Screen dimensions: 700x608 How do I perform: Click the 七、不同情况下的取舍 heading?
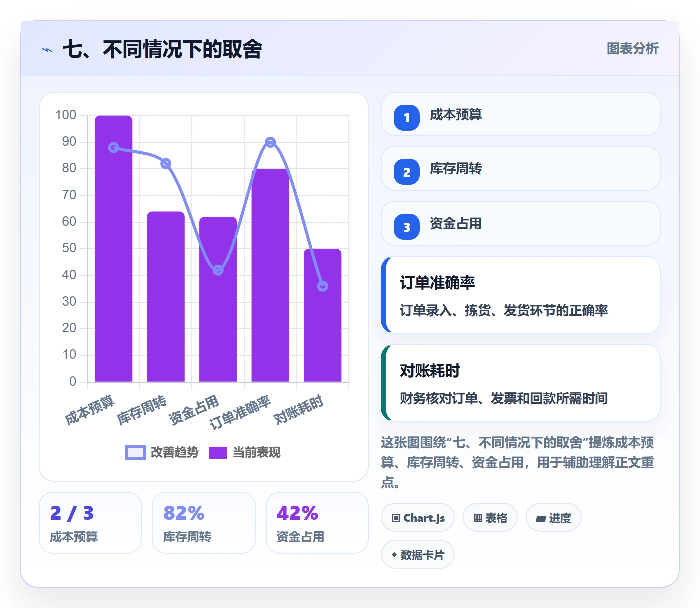click(x=162, y=49)
